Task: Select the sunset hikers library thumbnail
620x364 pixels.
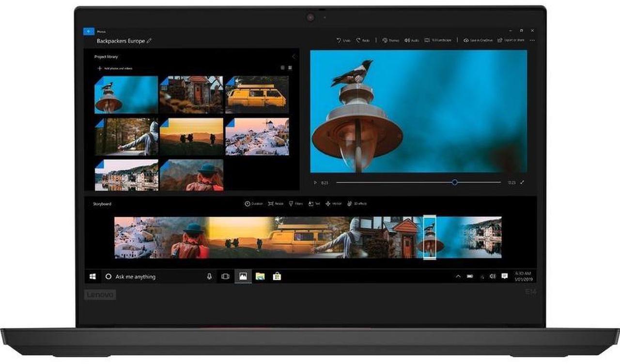Action: (191, 136)
